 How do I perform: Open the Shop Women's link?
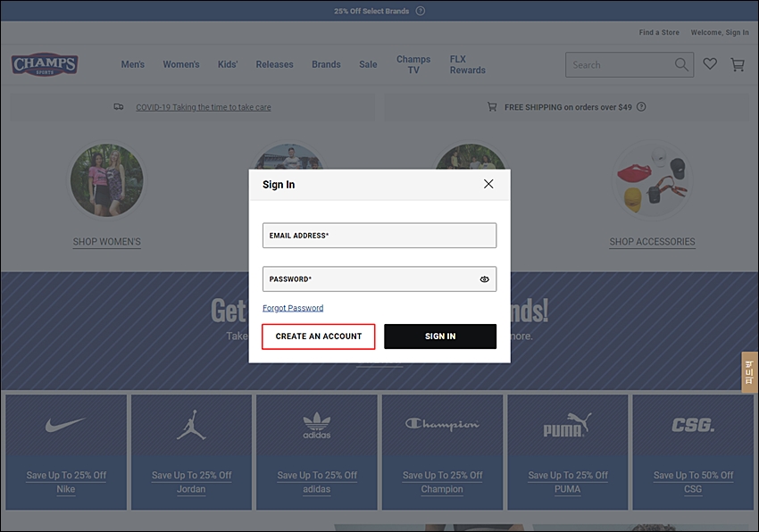pyautogui.click(x=107, y=242)
